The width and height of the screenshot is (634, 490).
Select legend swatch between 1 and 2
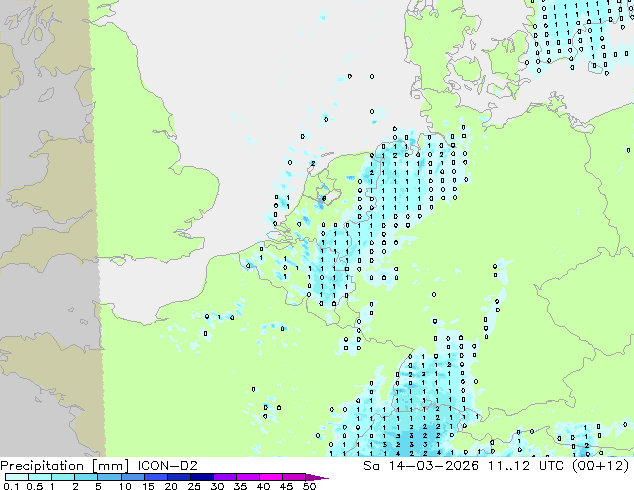tap(63, 477)
